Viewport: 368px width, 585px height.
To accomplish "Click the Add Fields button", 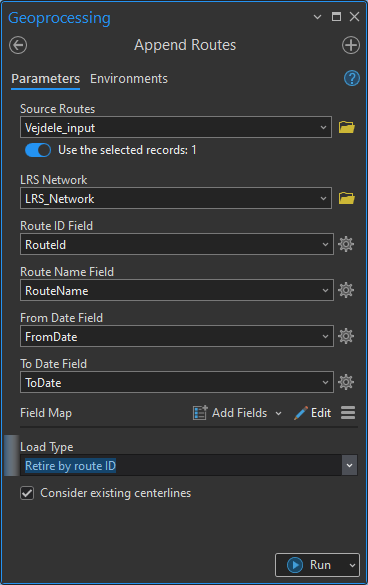I will 230,413.
